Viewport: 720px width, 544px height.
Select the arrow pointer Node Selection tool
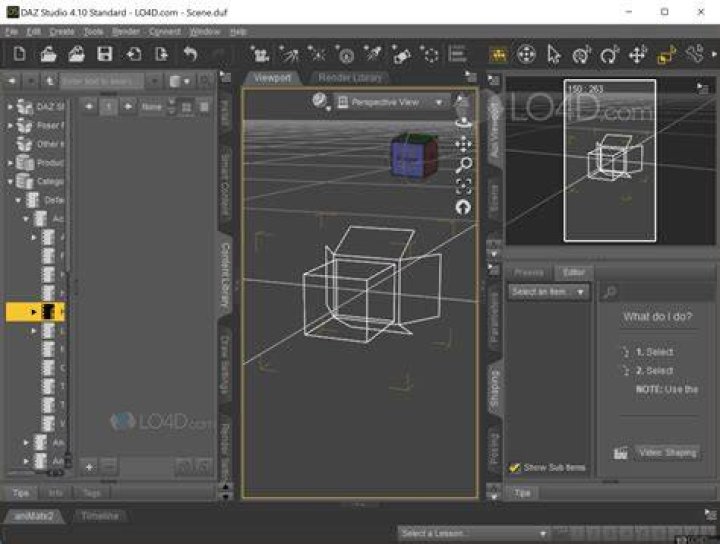coord(554,55)
